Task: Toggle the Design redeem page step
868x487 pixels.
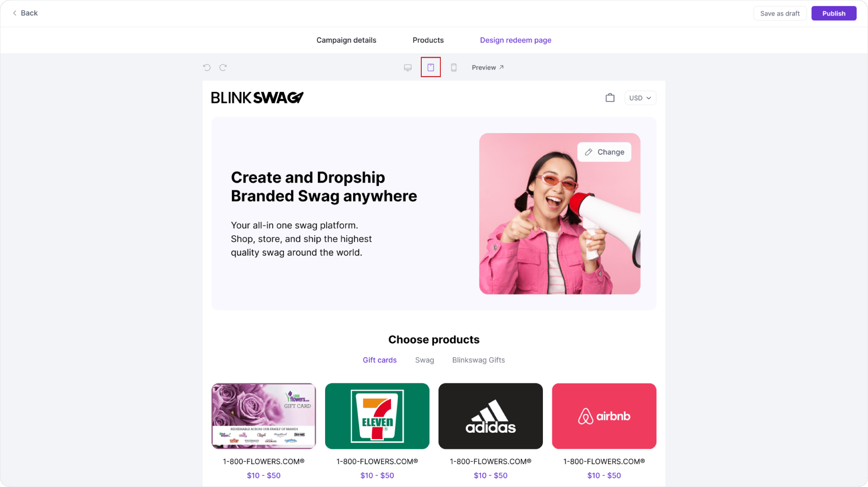Action: click(x=515, y=40)
